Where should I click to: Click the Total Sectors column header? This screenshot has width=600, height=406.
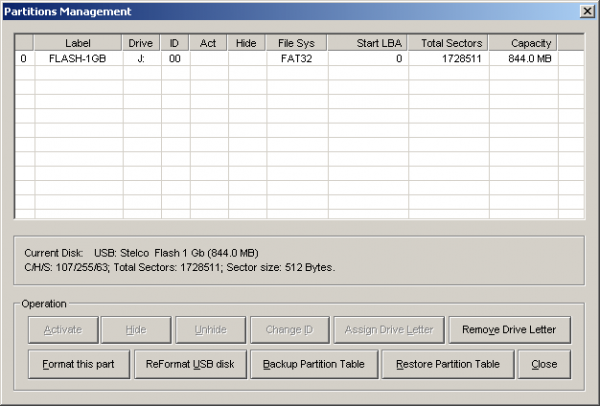tap(448, 43)
